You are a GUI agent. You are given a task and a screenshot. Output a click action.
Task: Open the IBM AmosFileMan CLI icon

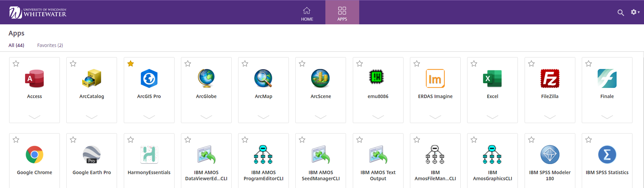click(435, 155)
